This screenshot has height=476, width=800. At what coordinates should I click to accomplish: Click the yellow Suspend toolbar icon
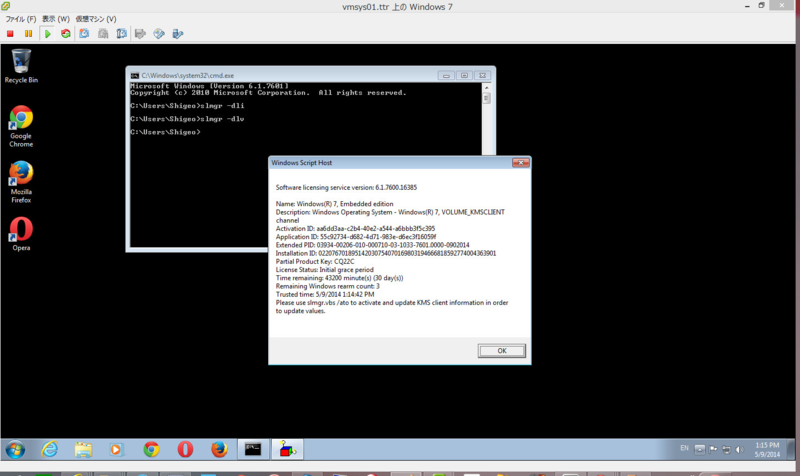tap(29, 34)
